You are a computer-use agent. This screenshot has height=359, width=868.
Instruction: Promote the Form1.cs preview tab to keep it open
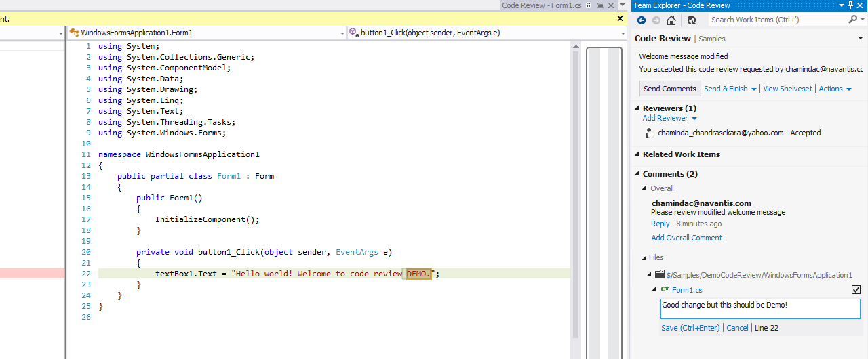[599, 5]
